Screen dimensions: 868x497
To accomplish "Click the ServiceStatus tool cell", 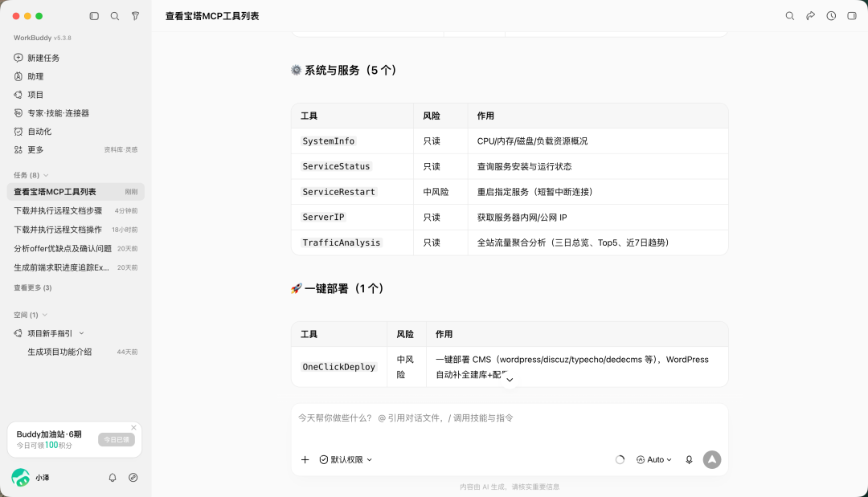I will (x=336, y=166).
